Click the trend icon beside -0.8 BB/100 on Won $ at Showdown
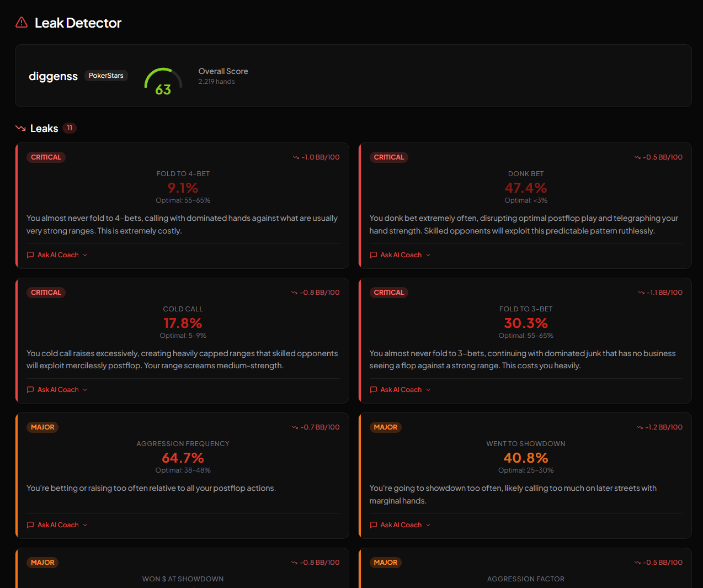Image resolution: width=703 pixels, height=588 pixels. (x=295, y=562)
